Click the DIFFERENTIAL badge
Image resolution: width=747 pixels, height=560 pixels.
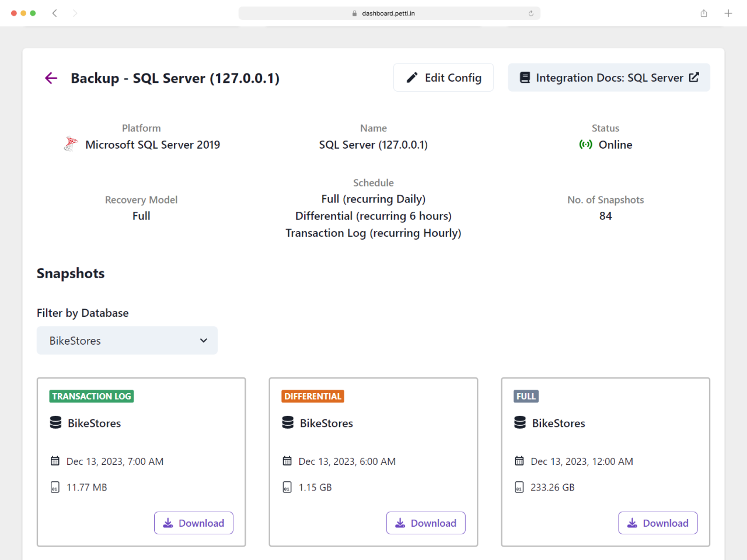tap(313, 396)
